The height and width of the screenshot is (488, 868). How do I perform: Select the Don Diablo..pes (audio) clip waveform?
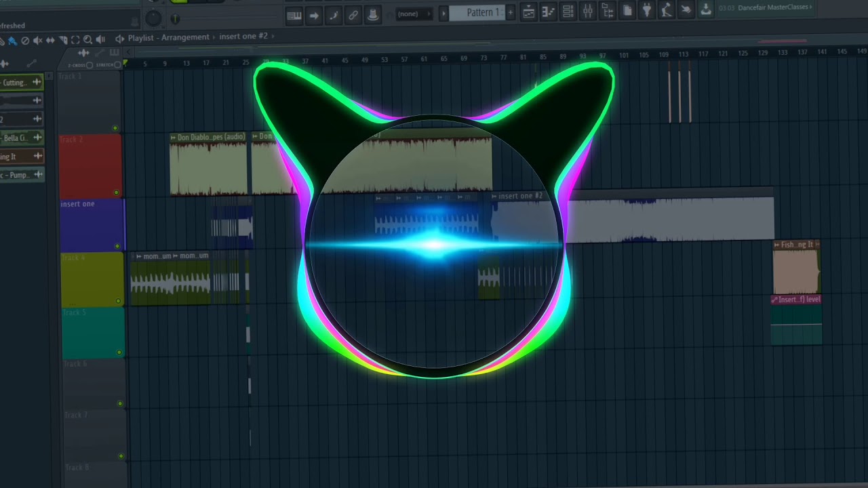pos(208,168)
